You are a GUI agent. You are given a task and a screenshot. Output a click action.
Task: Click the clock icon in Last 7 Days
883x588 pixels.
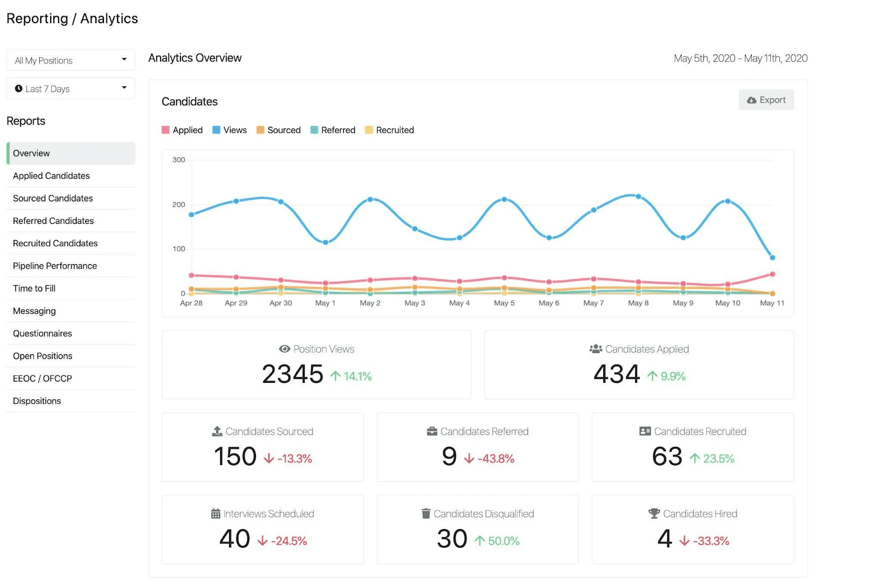[19, 89]
